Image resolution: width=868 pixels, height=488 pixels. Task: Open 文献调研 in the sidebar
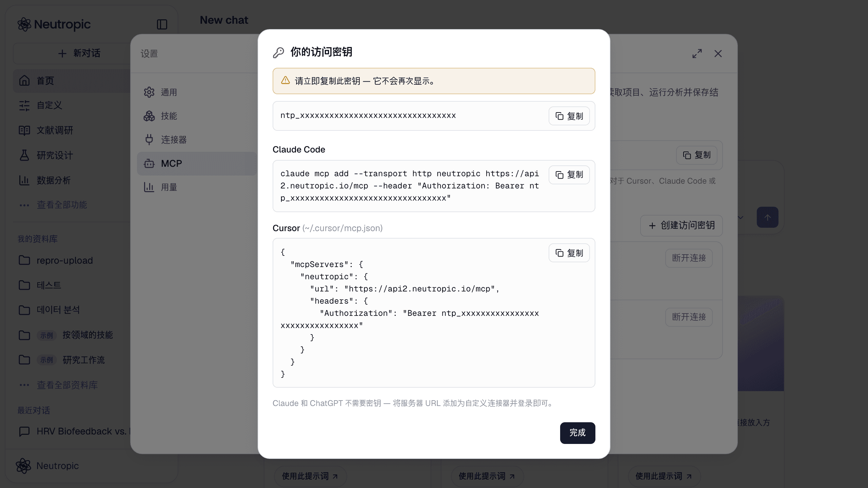tap(72, 130)
